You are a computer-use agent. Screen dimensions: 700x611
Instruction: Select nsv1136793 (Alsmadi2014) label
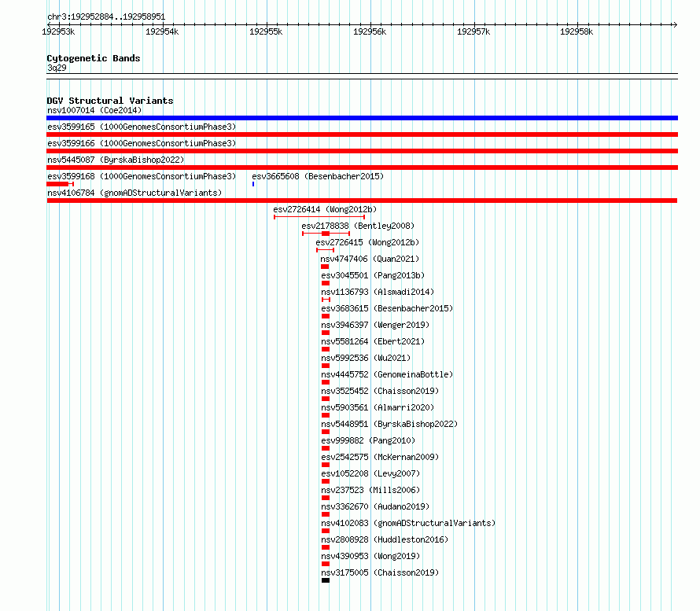tap(378, 292)
